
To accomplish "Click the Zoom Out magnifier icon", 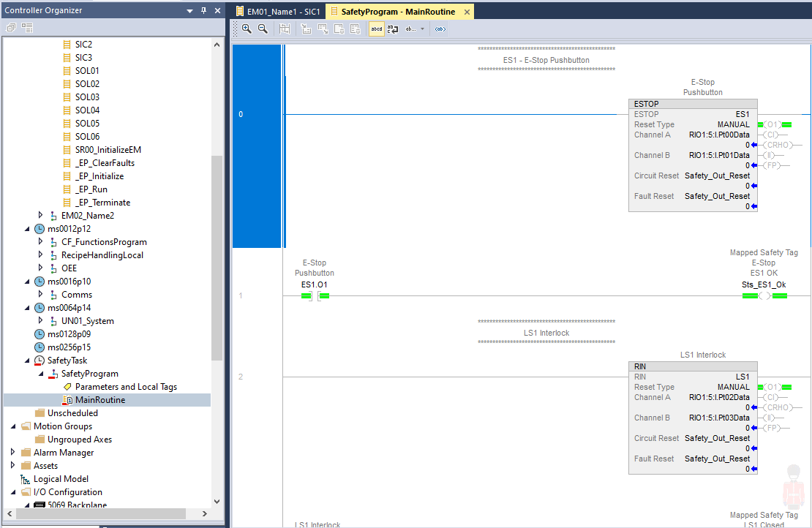I will tap(263, 29).
